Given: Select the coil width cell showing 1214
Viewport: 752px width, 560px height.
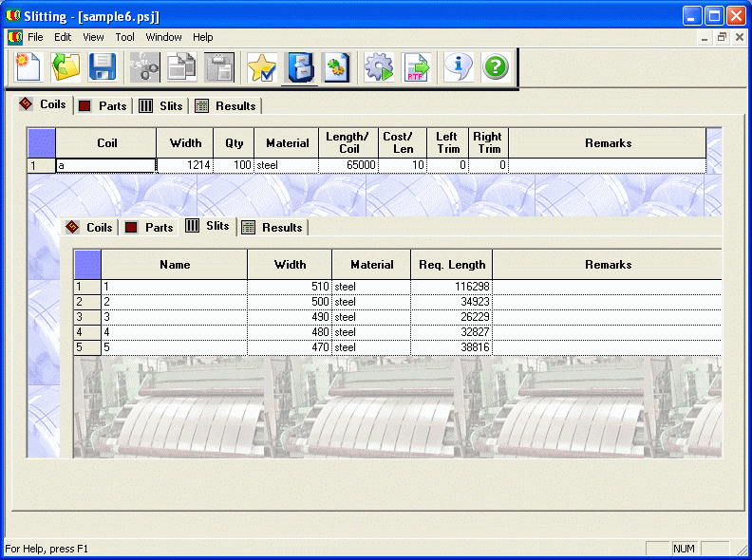Looking at the screenshot, I should [185, 165].
